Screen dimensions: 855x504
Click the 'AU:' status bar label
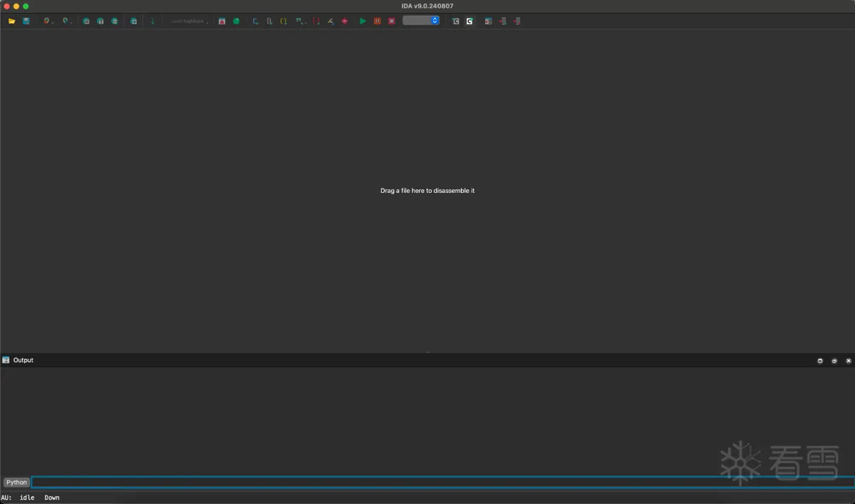point(6,498)
